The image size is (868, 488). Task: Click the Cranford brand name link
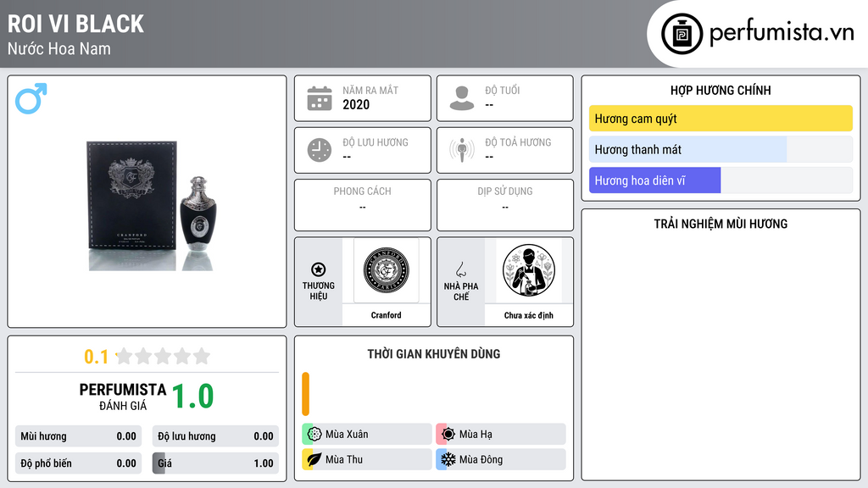386,315
